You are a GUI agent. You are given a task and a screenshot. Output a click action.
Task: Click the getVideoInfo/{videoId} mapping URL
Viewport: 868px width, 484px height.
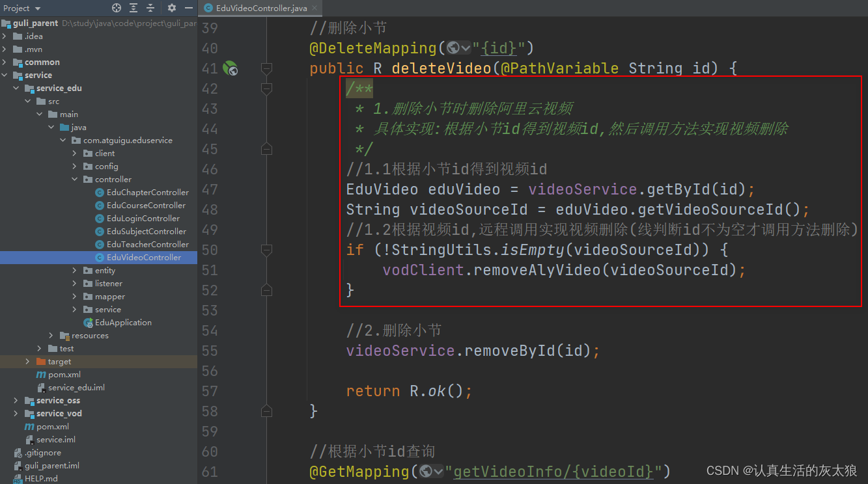click(553, 471)
